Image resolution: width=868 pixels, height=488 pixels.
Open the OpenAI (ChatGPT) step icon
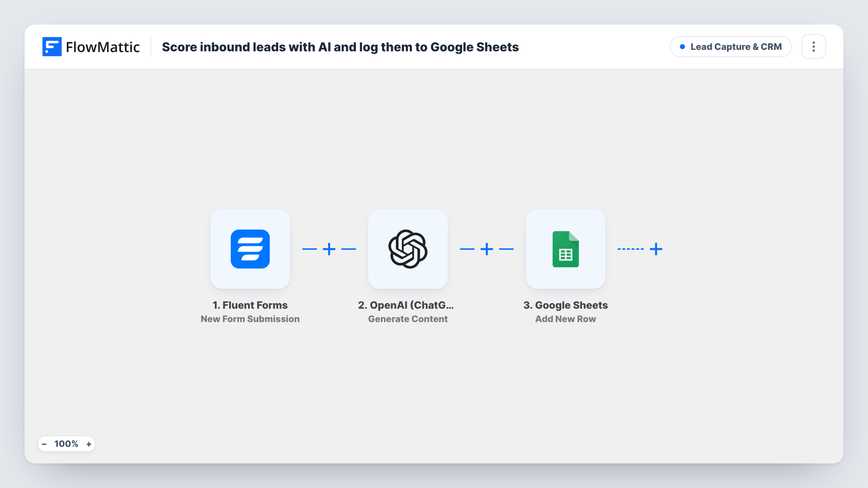(x=408, y=249)
